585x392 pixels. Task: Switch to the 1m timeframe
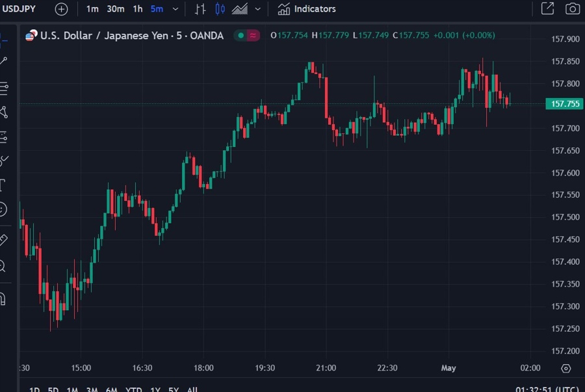pyautogui.click(x=92, y=9)
